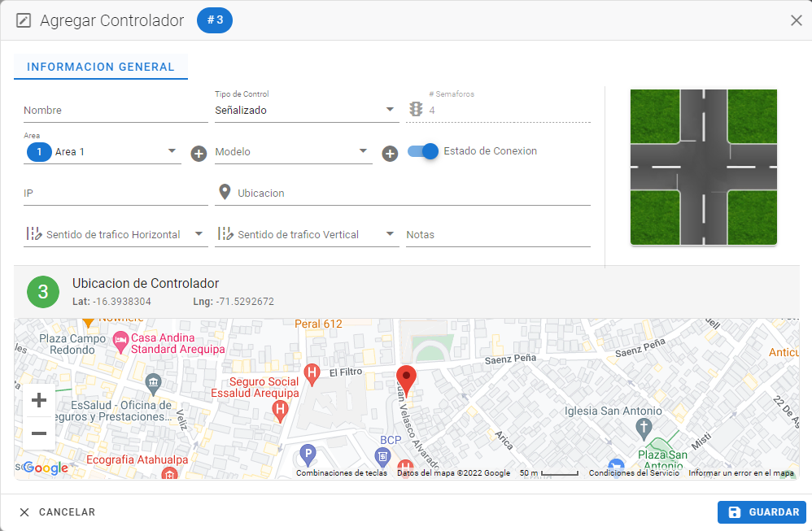Zoom in on the map
812x531 pixels.
(38, 400)
